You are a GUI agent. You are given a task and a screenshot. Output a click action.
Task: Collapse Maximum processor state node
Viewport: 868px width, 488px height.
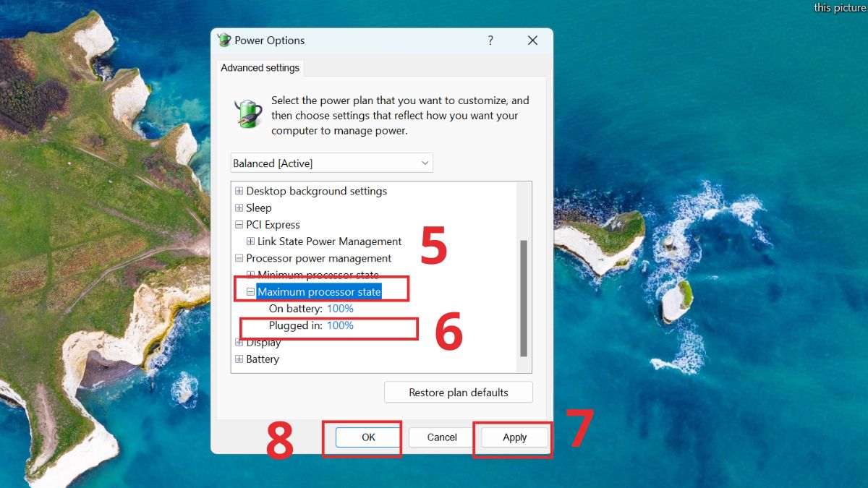250,292
